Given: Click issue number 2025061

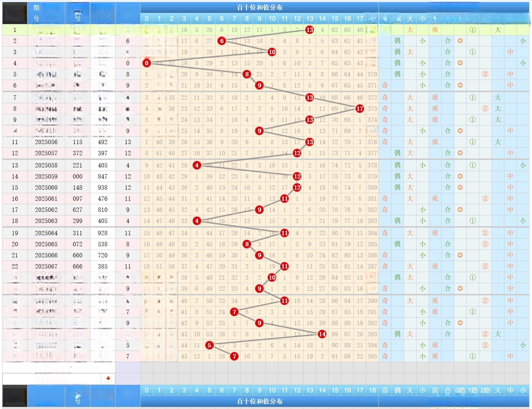Looking at the screenshot, I should coord(46,199).
